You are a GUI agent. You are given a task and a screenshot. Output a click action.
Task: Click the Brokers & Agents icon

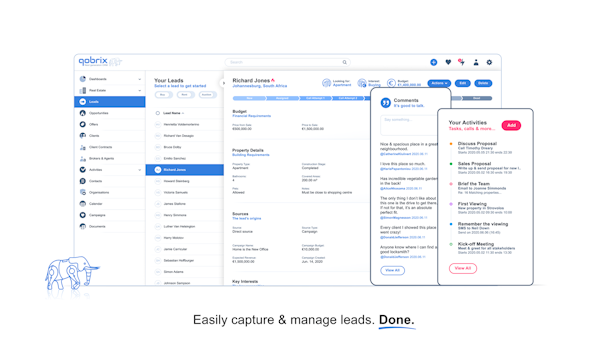[x=83, y=158]
